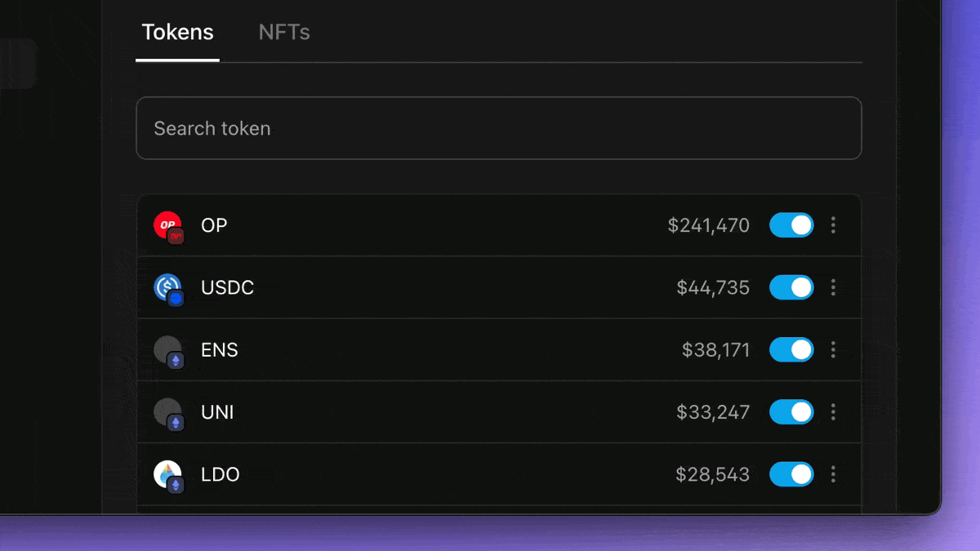Image resolution: width=980 pixels, height=551 pixels.
Task: Disable the USDC token toggle
Action: click(791, 287)
